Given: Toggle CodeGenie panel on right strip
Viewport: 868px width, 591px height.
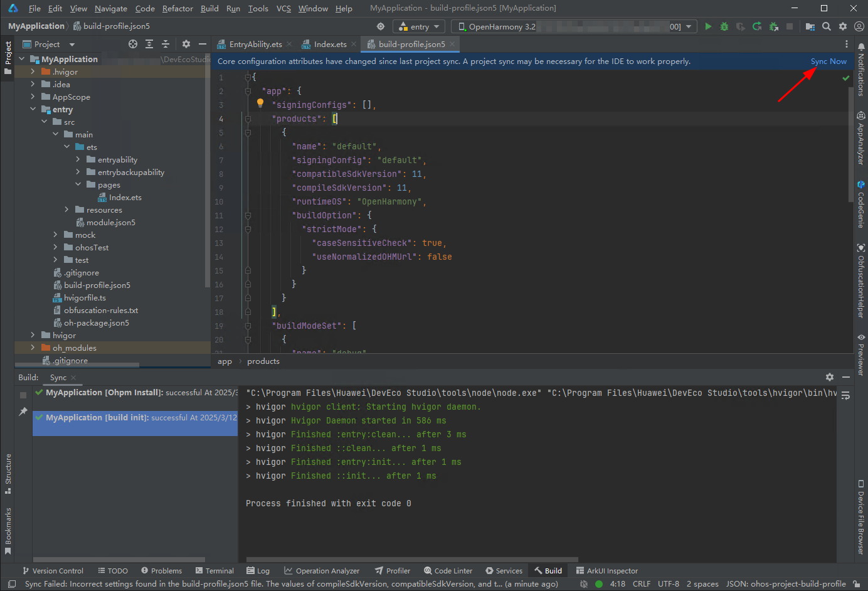Looking at the screenshot, I should point(861,205).
